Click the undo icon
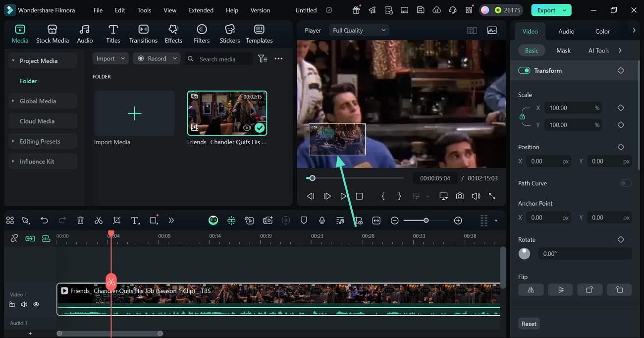Screen dimensions: 644x338 tap(44, 220)
